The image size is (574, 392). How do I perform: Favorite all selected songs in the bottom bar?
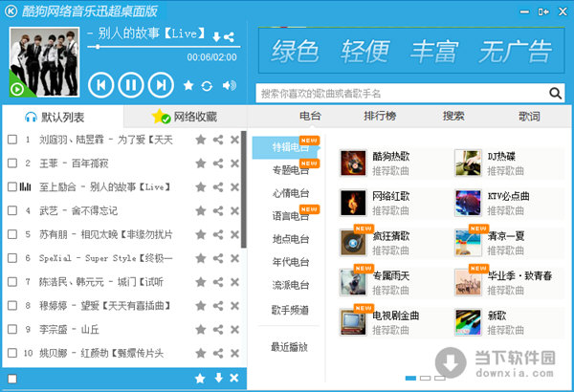coord(200,379)
